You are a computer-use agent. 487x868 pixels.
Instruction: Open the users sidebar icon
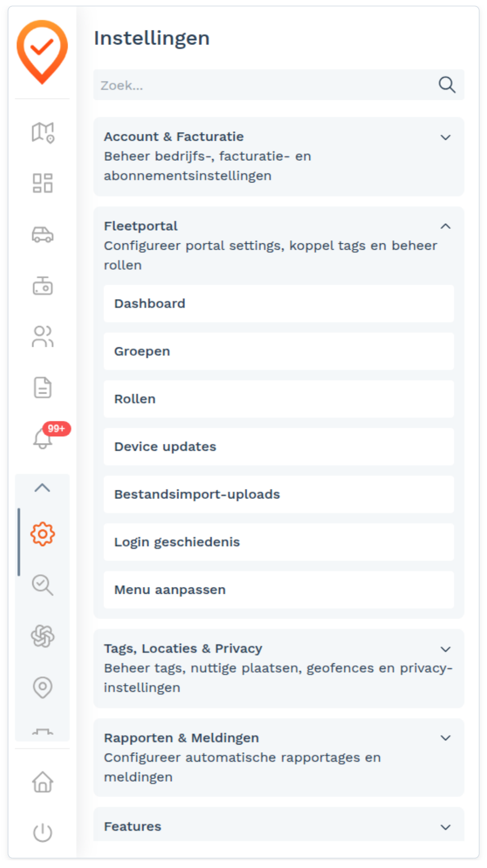pyautogui.click(x=43, y=336)
